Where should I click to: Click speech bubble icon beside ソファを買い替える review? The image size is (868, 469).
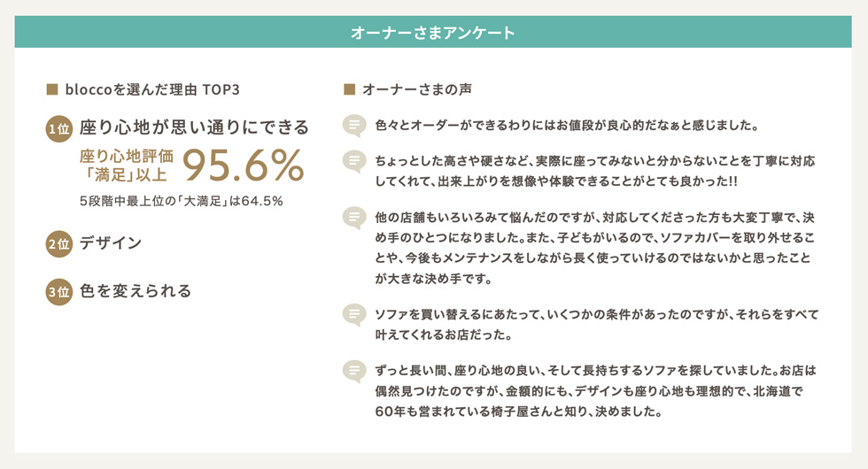(354, 315)
